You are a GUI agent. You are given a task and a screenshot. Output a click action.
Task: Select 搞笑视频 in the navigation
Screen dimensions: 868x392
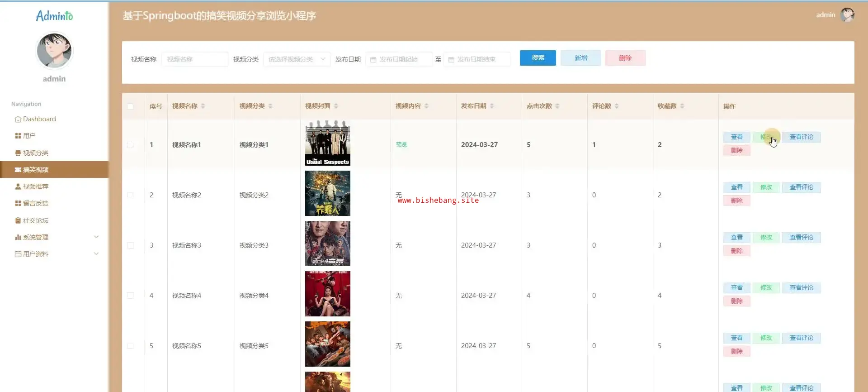coord(54,170)
